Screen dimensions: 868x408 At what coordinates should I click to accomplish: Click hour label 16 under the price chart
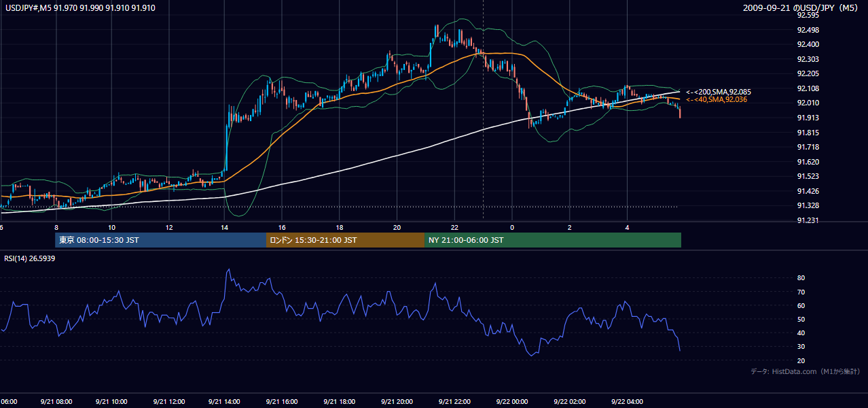(x=282, y=228)
